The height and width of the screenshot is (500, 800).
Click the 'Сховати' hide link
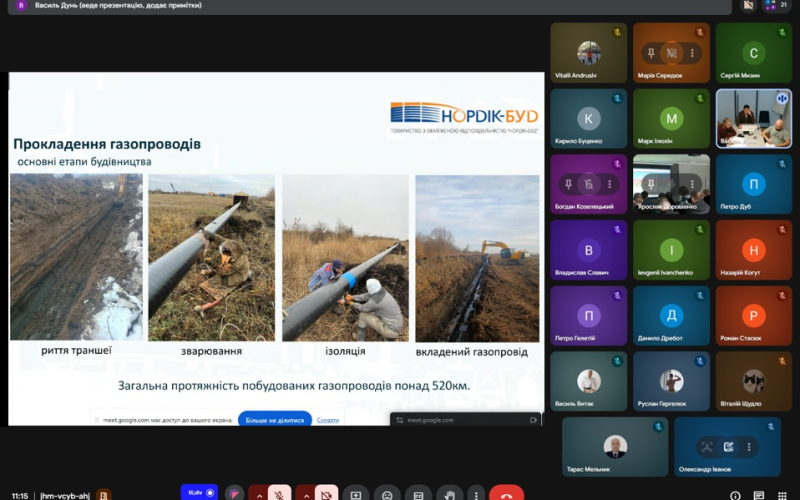(328, 420)
